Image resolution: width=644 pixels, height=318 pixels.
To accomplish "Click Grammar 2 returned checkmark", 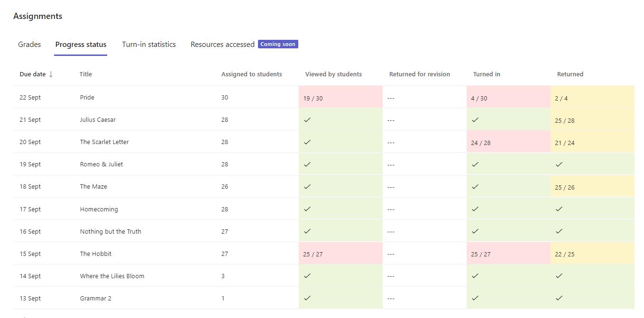I will point(559,298).
